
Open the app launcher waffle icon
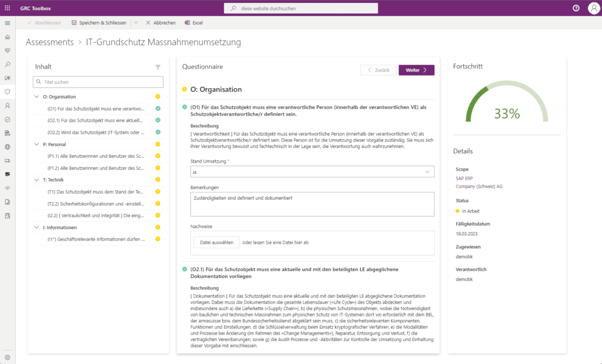click(7, 8)
